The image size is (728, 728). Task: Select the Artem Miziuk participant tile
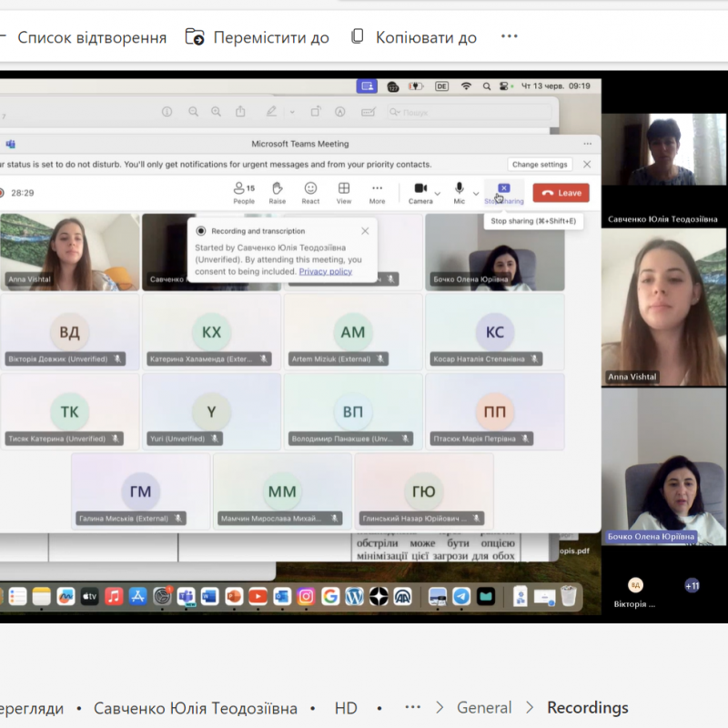tap(353, 332)
